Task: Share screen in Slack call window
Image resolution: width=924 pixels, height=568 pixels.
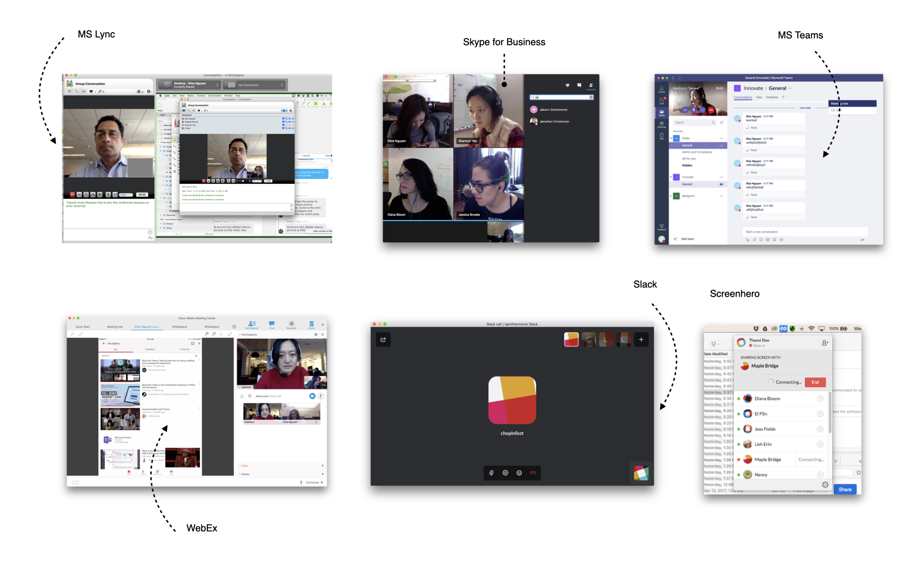Action: [x=383, y=339]
